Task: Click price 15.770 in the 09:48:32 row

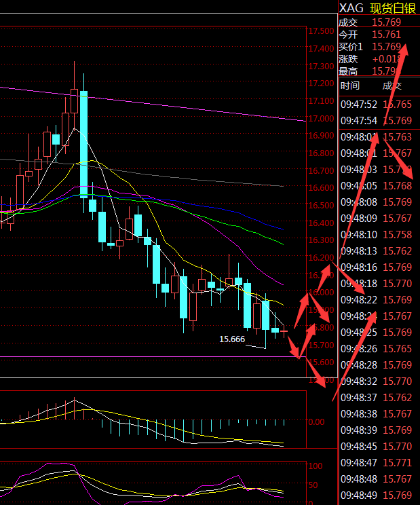Action: click(398, 381)
